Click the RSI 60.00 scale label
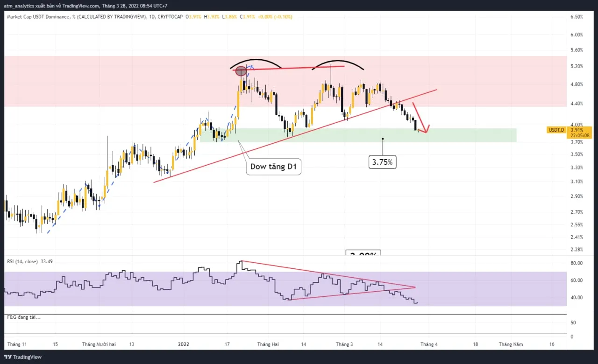This screenshot has height=364, width=598. pyautogui.click(x=577, y=280)
